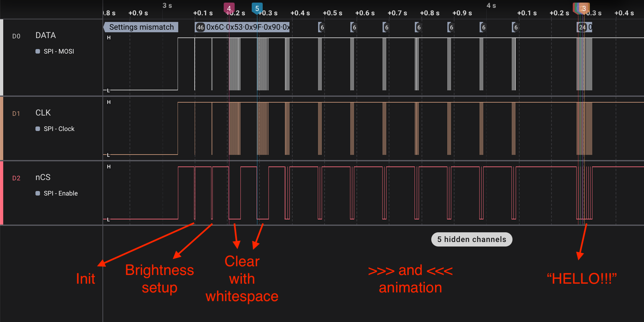The width and height of the screenshot is (644, 322).
Task: Click the D0 channel identifier
Action: click(16, 36)
